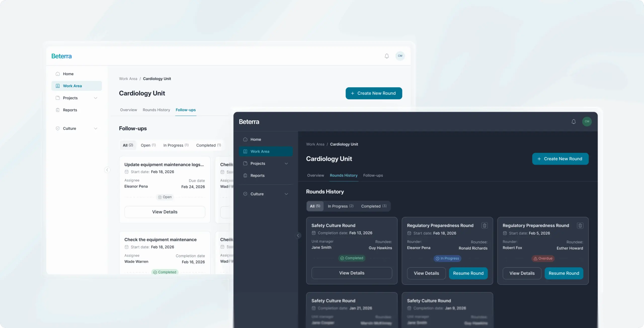The image size is (644, 328).
Task: Expand Projects chevron in the dark window
Action: (286, 163)
